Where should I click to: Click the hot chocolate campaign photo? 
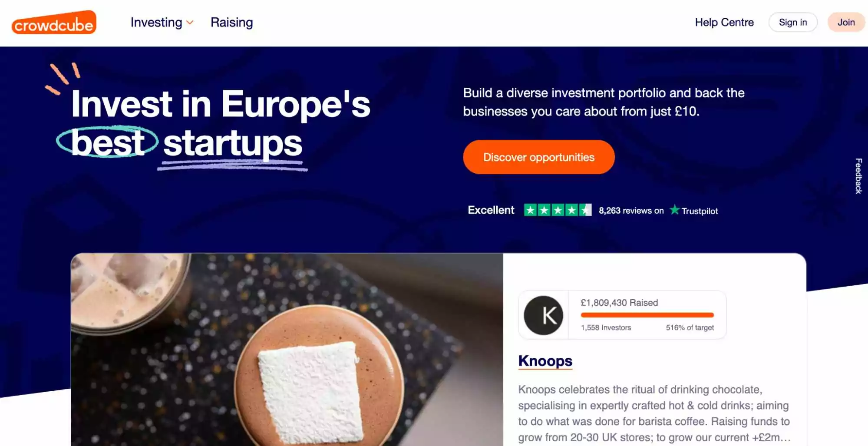[287, 347]
